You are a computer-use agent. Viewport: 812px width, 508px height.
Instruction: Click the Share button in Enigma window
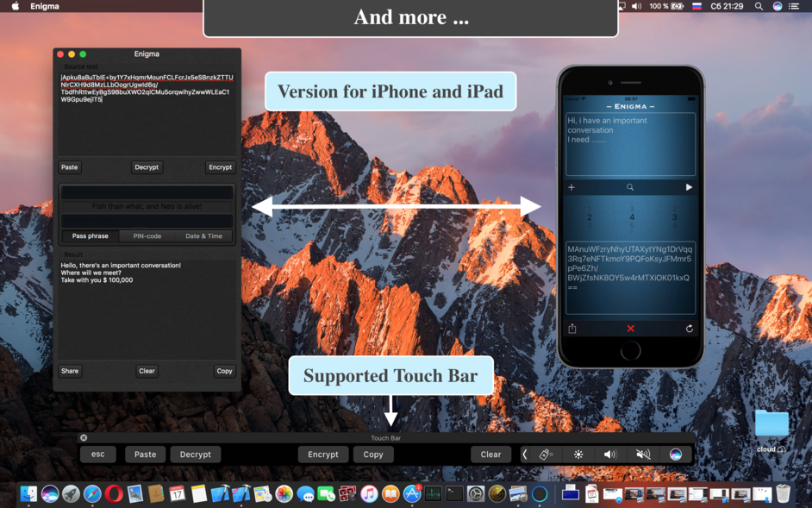click(x=70, y=371)
